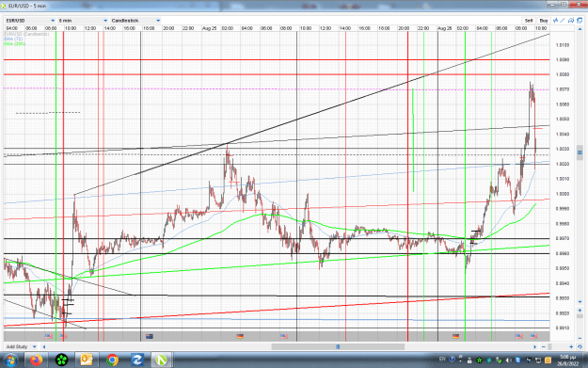Screen dimensions: 588x368
Task: Open the green clover app in taskbar
Action: 61,360
